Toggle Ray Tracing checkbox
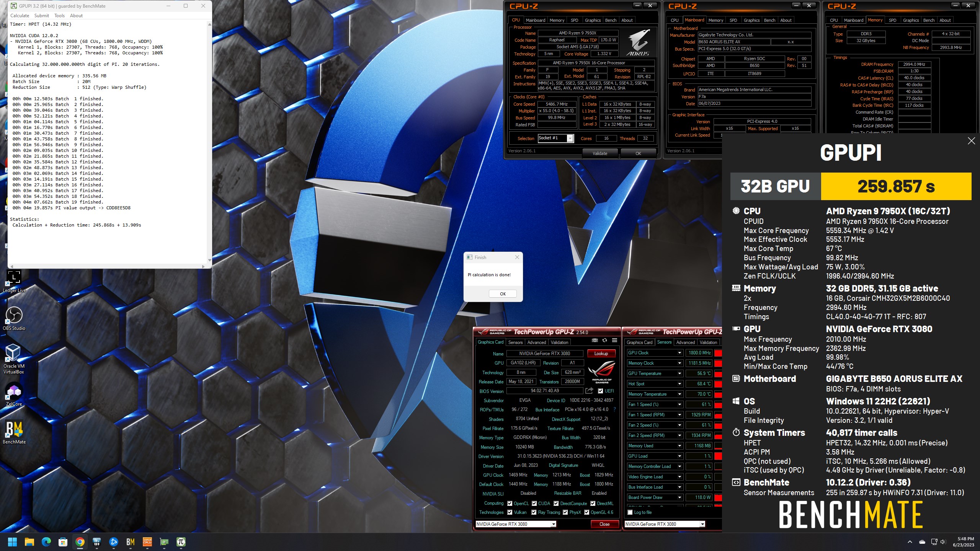The image size is (980, 551). point(534,512)
